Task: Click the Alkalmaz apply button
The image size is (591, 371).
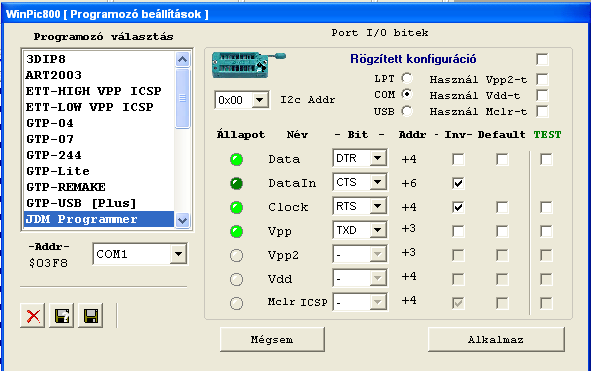Action: click(496, 340)
